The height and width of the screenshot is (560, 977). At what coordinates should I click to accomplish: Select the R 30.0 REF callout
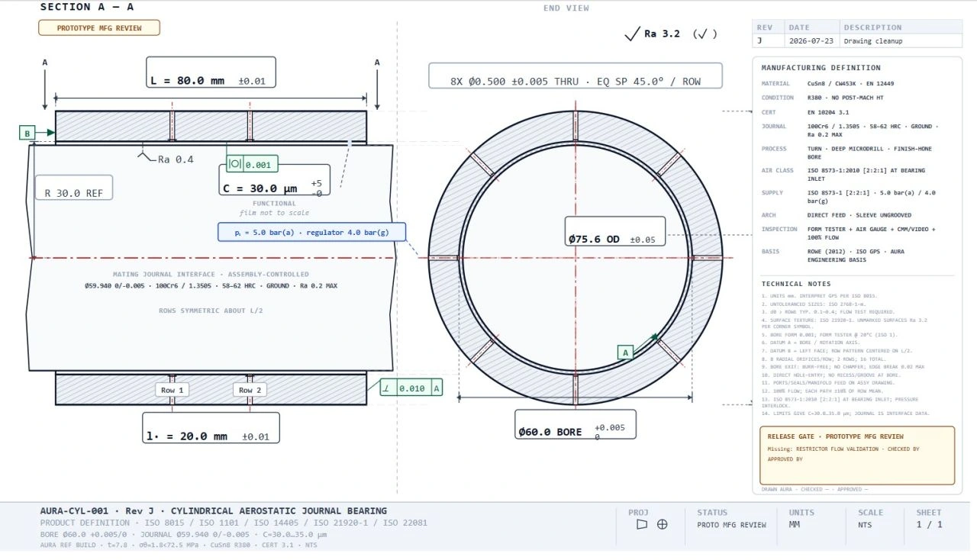74,188
